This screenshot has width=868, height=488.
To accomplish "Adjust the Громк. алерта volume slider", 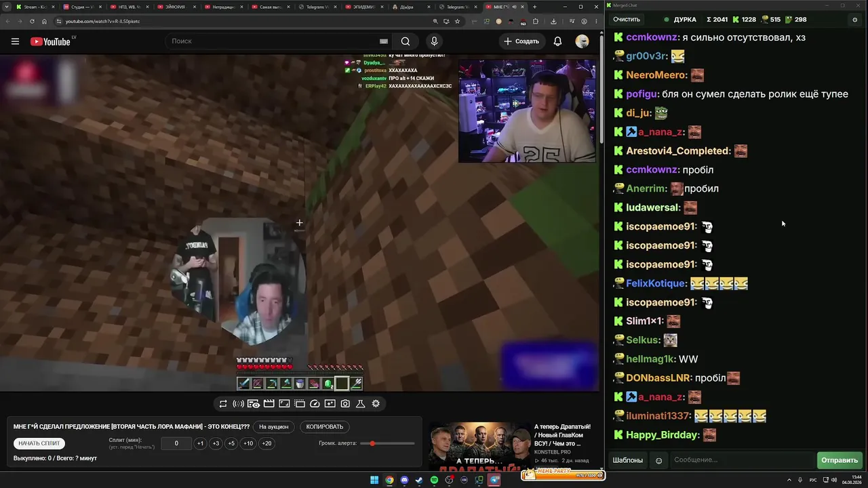I will coord(388,443).
